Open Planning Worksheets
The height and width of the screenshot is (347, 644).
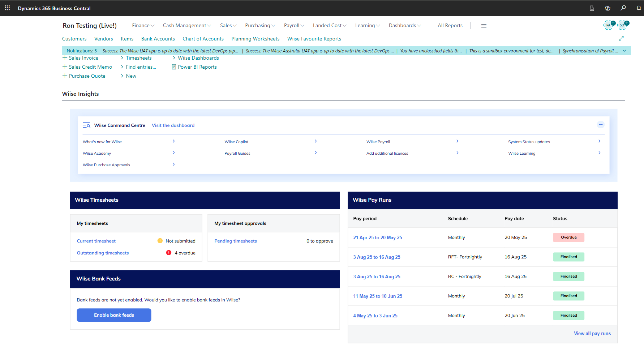(256, 39)
